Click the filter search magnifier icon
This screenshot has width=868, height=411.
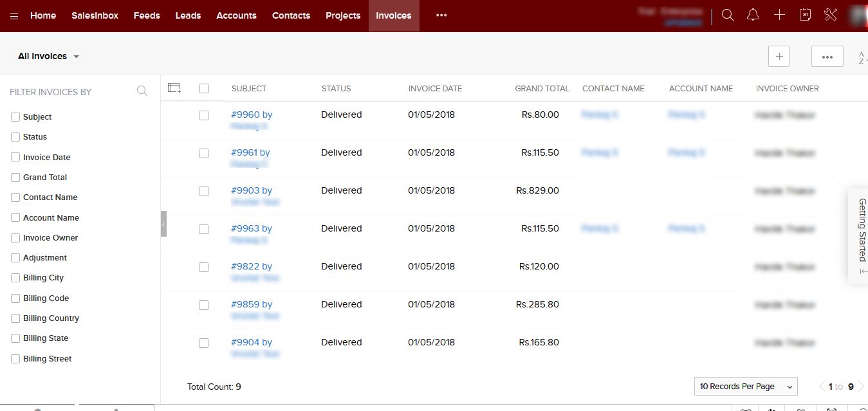142,91
